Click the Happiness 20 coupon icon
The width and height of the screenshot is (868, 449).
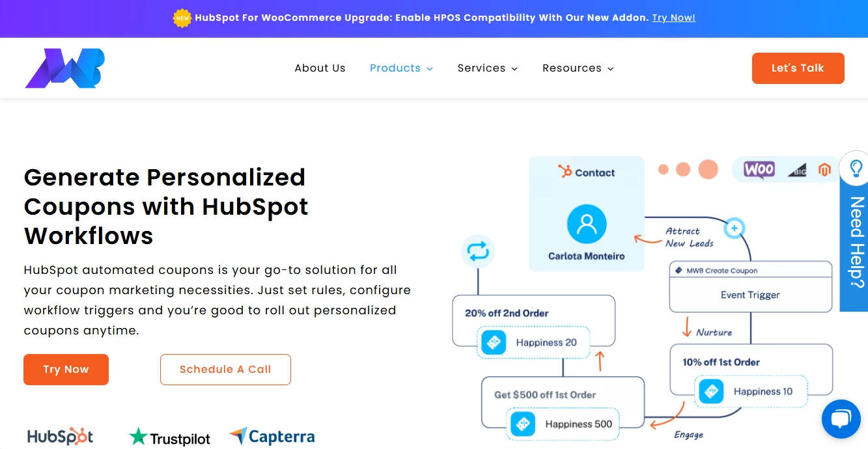point(494,343)
